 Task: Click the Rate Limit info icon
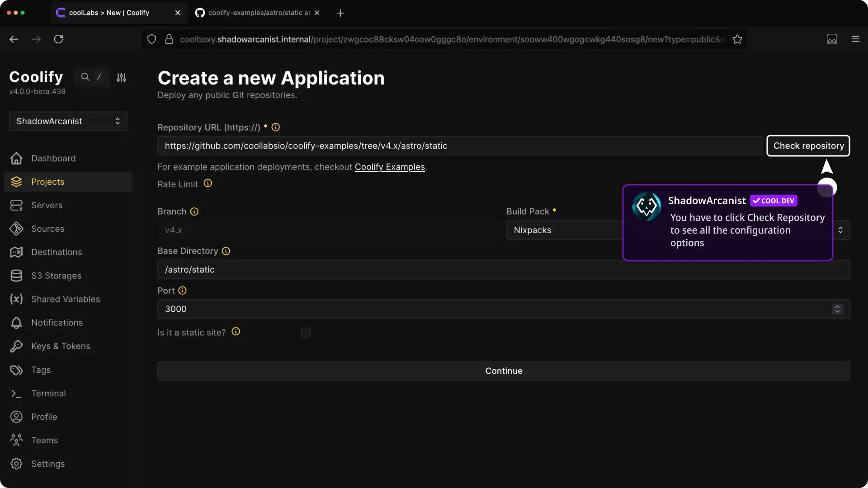point(208,183)
